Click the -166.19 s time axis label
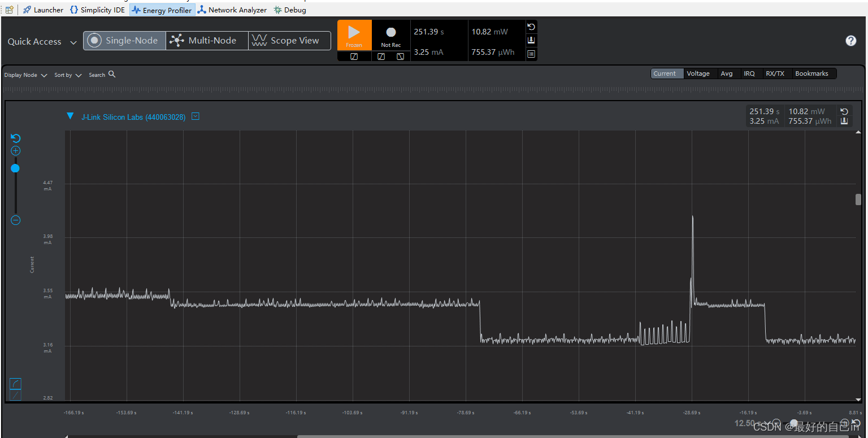Screen dimensions: 868x438 click(74, 413)
